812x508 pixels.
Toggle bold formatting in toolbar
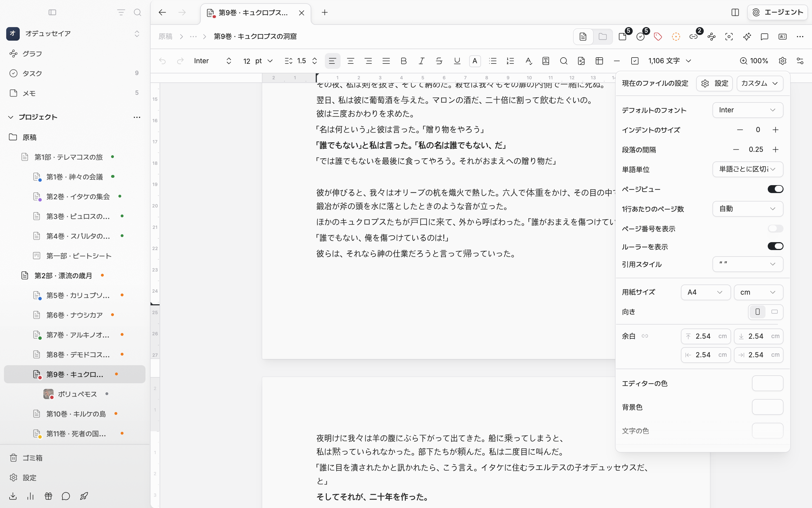click(404, 61)
